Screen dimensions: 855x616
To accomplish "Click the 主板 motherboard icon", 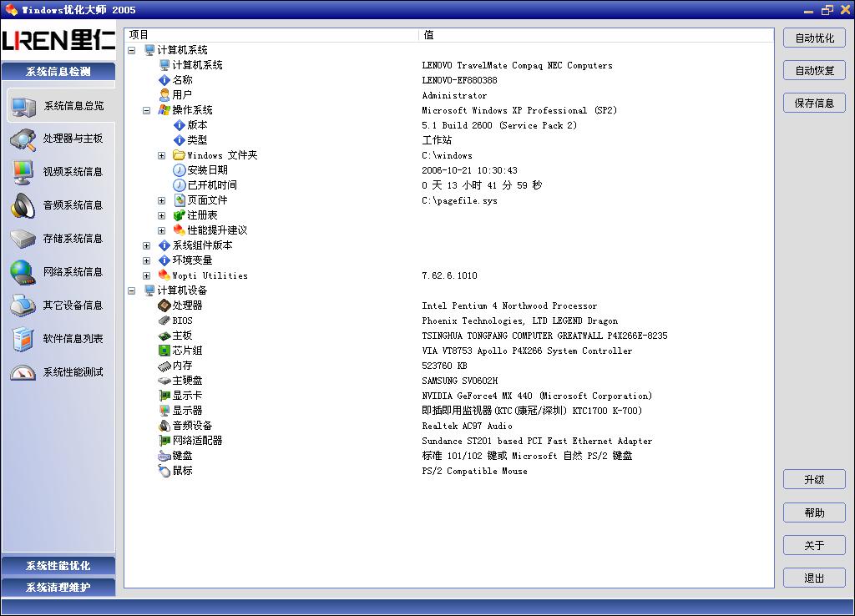I will click(164, 336).
